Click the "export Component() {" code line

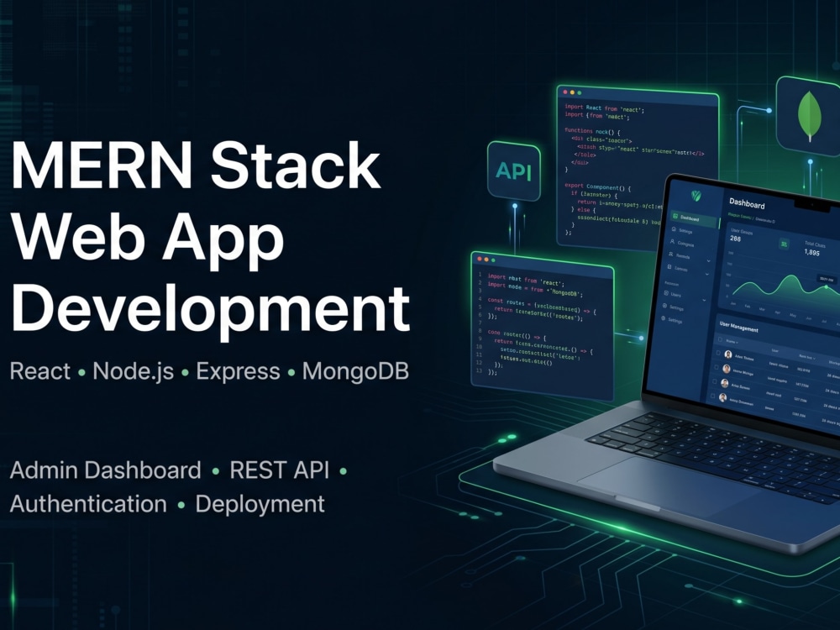[597, 187]
